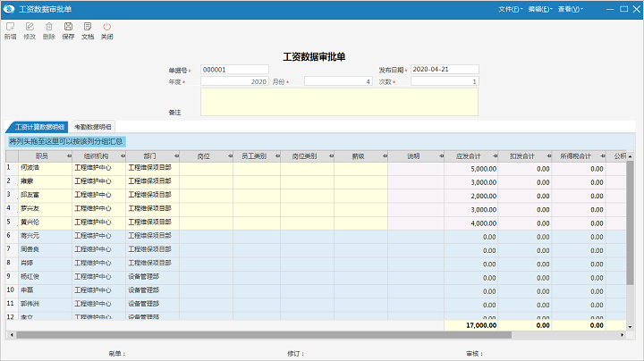
Task: Pin the 扣发合计 column using its pin icon
Action: pos(549,156)
